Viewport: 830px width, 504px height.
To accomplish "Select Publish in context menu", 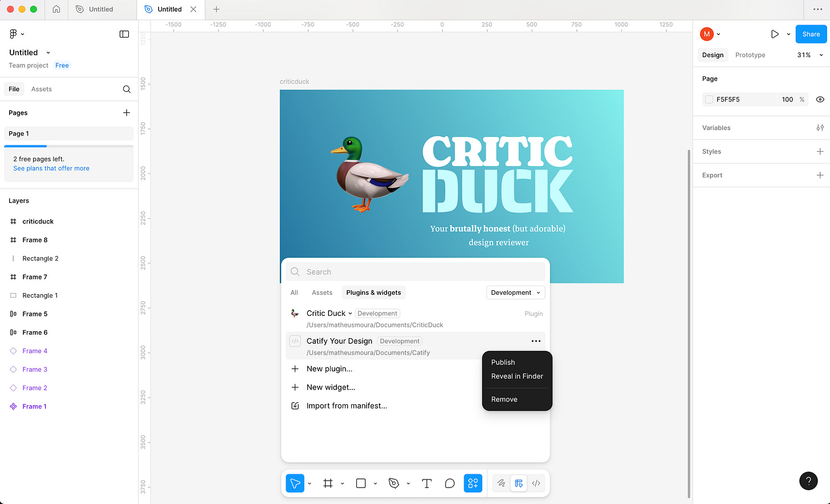I will pyautogui.click(x=503, y=362).
